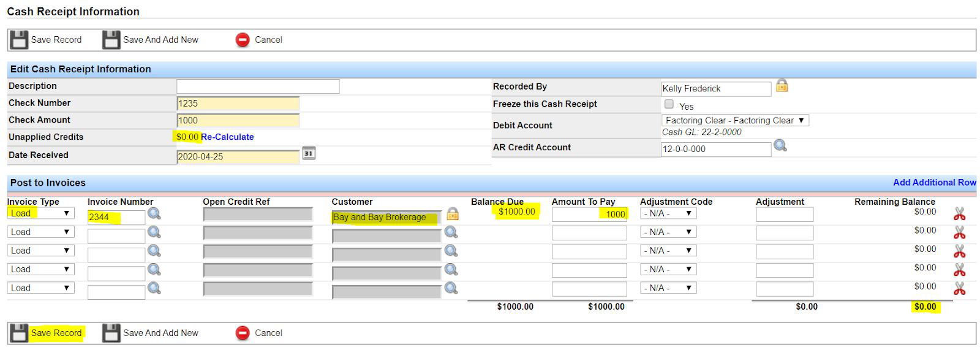Click Add Additional Row link
The height and width of the screenshot is (347, 980).
pyautogui.click(x=935, y=182)
